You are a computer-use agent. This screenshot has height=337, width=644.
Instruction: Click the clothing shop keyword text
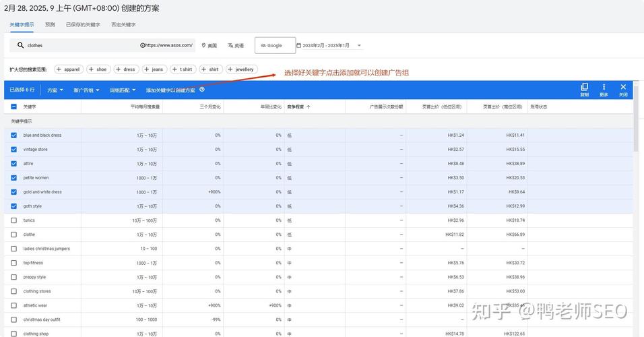pyautogui.click(x=36, y=334)
